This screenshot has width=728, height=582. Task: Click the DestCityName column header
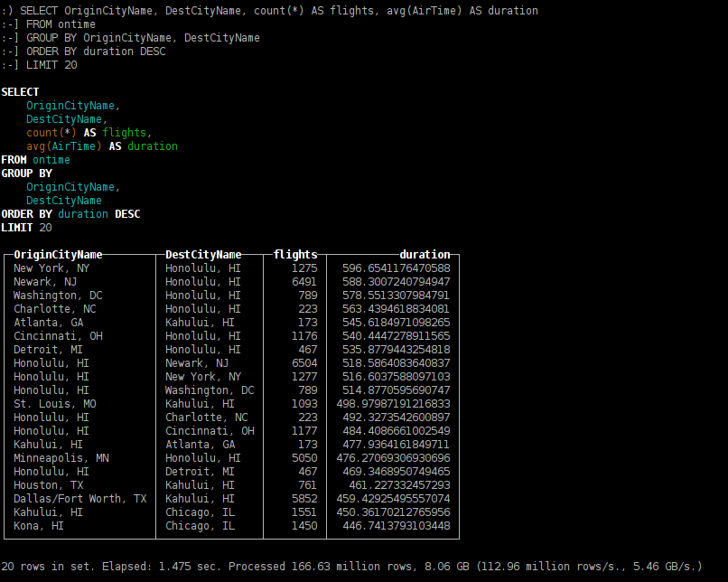pyautogui.click(x=203, y=255)
